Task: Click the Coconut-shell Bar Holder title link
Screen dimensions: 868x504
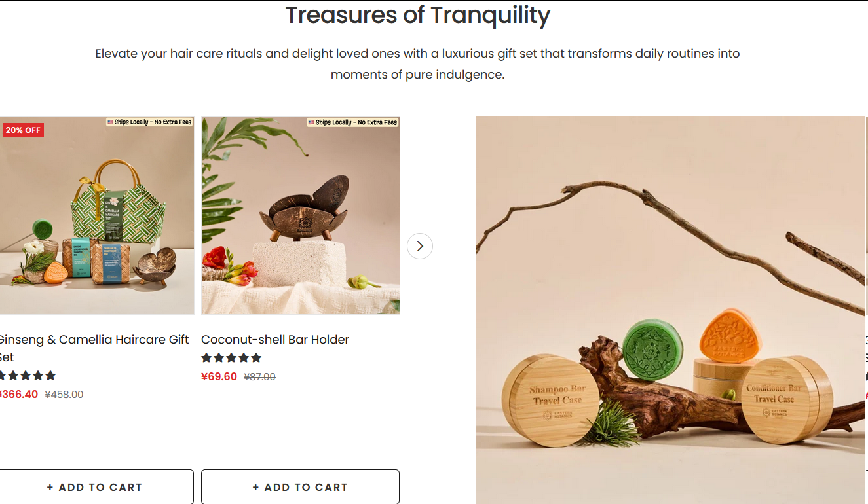Action: coord(275,340)
